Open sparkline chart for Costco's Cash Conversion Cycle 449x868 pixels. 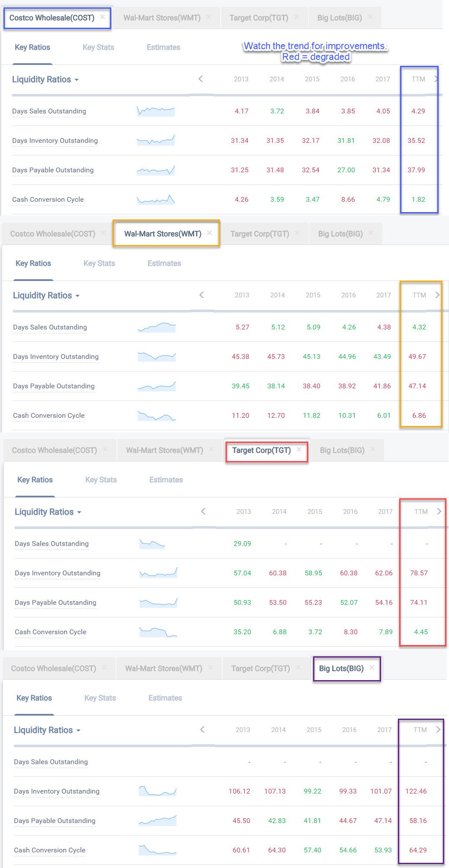(156, 200)
